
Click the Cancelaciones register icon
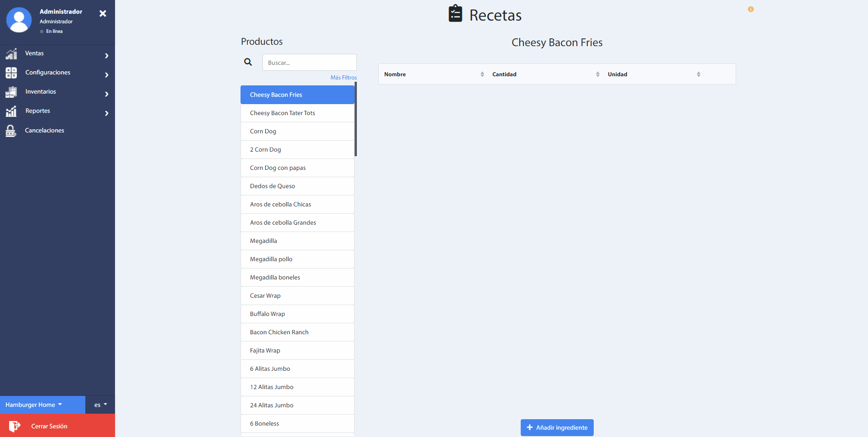point(11,131)
